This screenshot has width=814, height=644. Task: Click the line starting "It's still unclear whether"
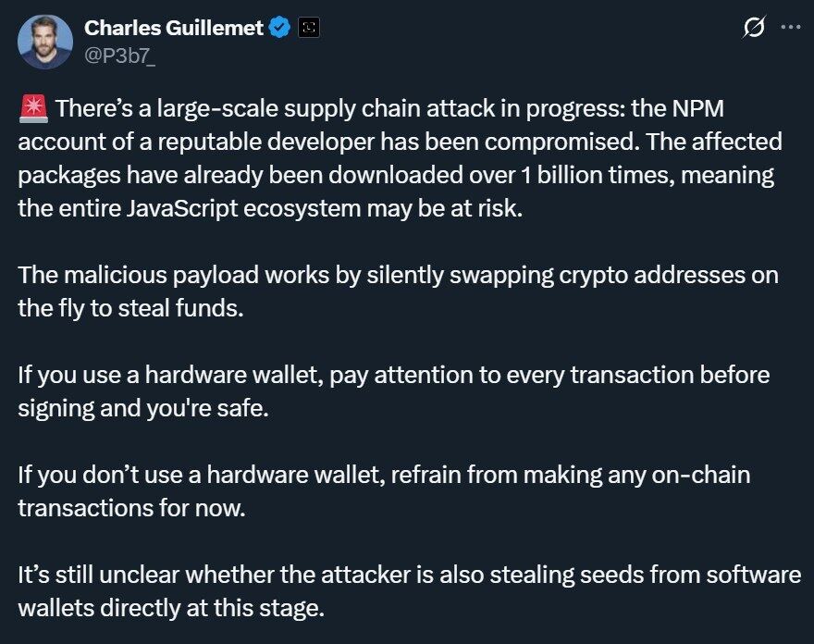[x=410, y=575]
